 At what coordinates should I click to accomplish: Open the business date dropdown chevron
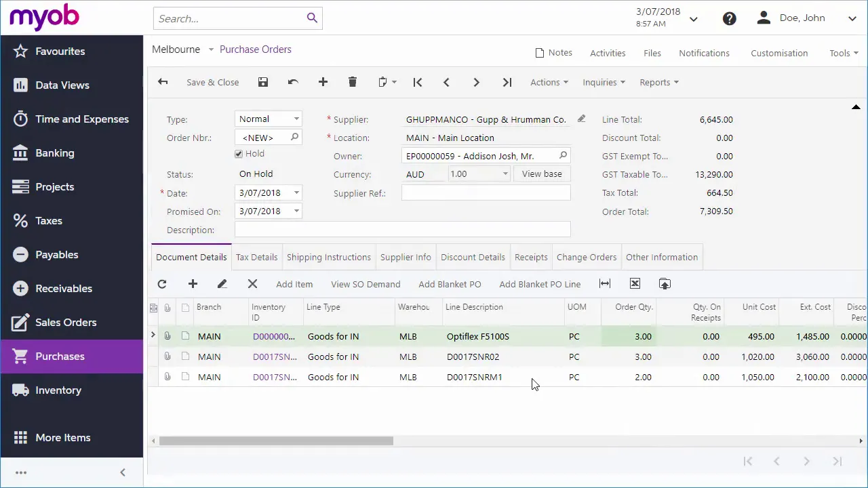click(694, 19)
